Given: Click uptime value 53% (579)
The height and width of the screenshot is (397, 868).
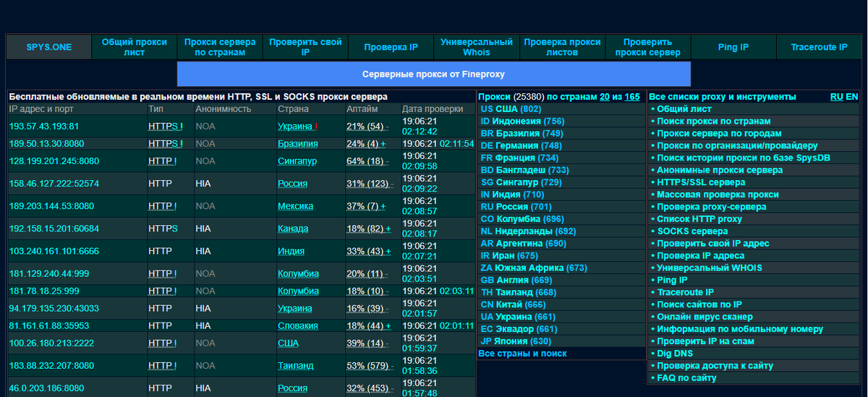Looking at the screenshot, I should click(368, 366).
